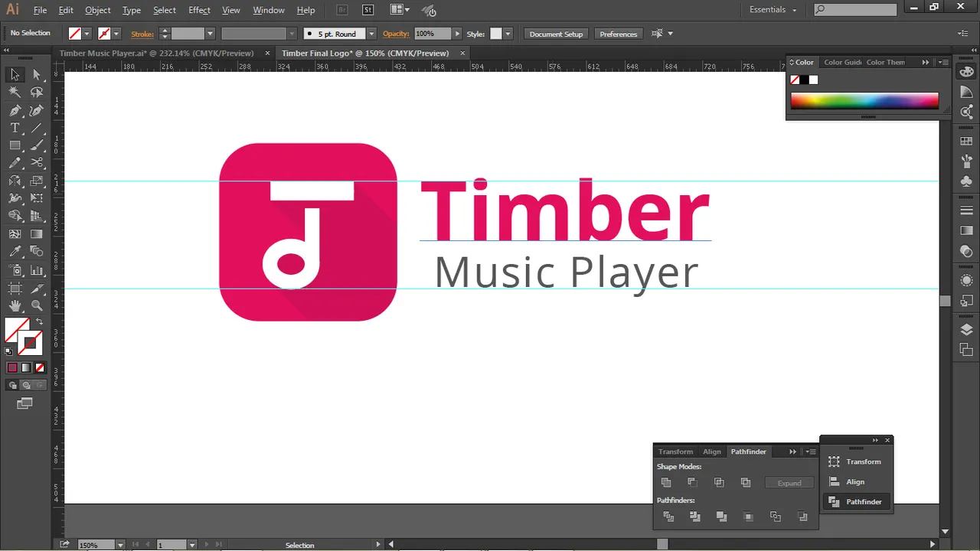Switch to Draw Normal mode

point(13,386)
